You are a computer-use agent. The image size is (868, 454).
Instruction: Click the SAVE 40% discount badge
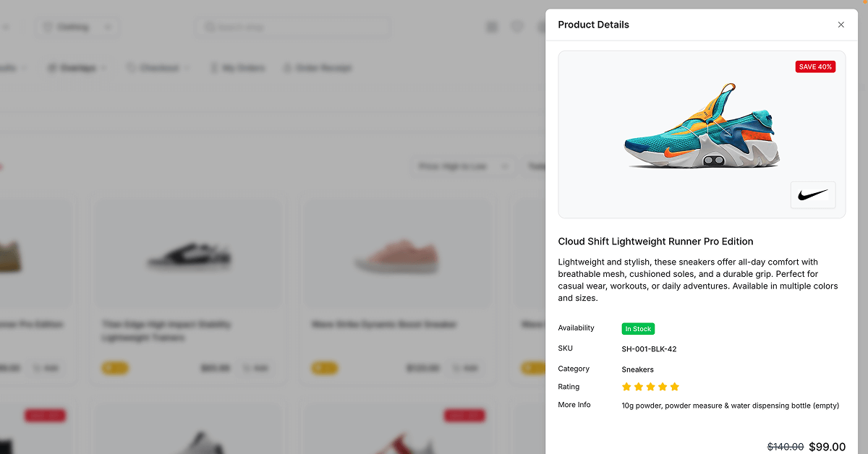815,67
